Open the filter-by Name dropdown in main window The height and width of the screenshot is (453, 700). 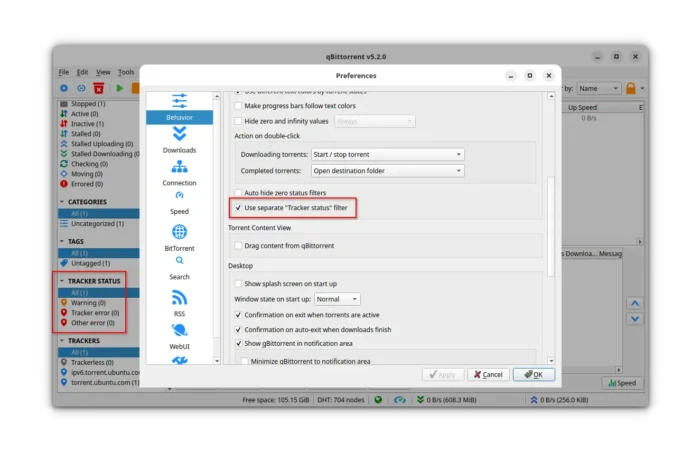598,88
